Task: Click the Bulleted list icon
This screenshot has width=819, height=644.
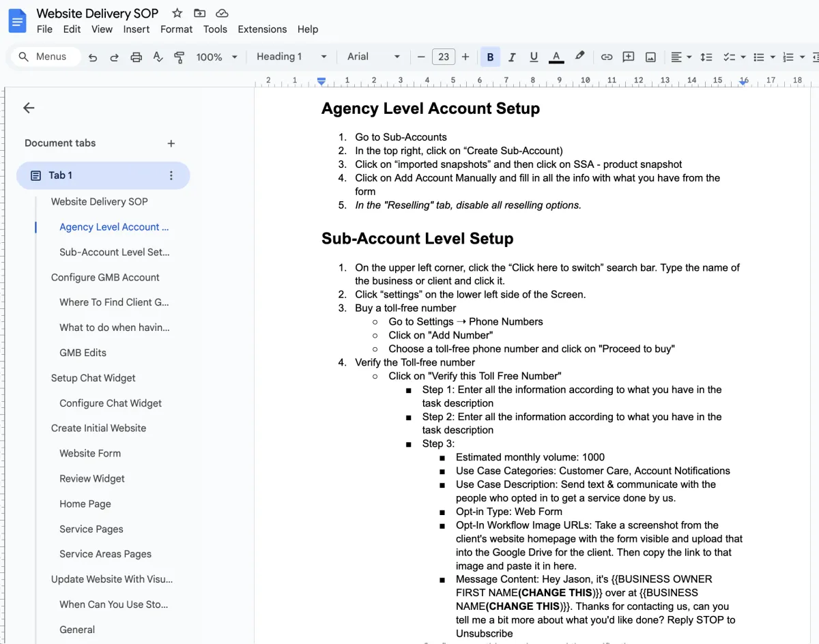Action: (758, 57)
